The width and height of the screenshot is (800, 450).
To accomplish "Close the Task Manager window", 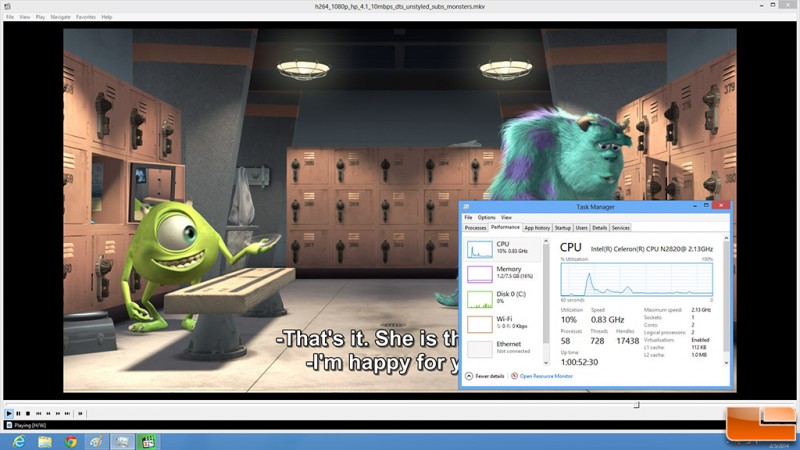I will pyautogui.click(x=721, y=205).
